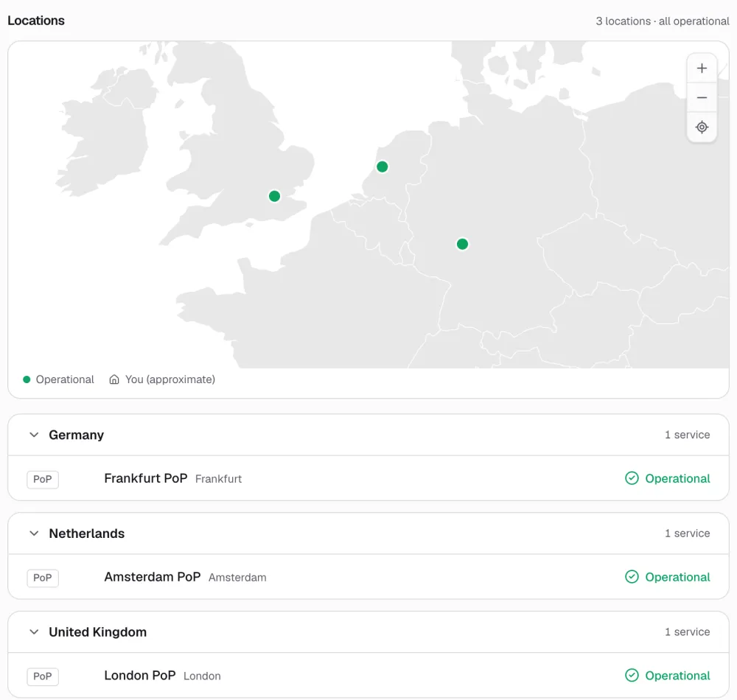Screen dimensions: 737x700
Task: Click the PoP badge for Frankfurt
Action: [x=42, y=479]
